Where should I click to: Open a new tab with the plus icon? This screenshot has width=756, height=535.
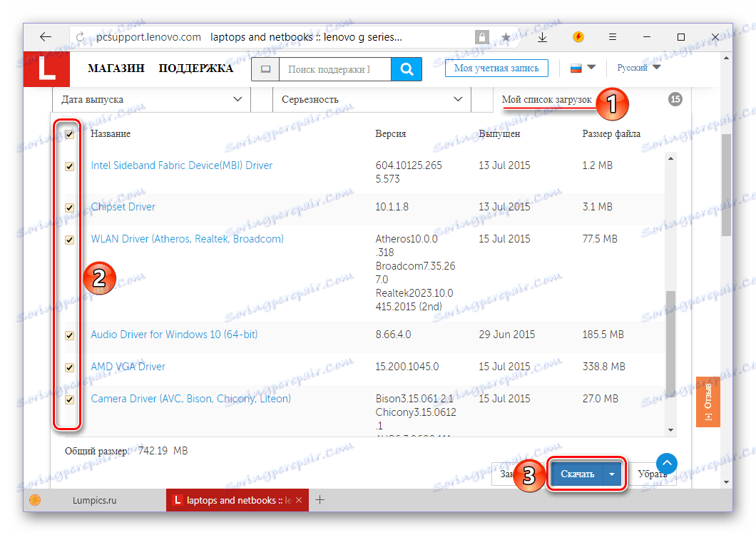click(x=320, y=500)
